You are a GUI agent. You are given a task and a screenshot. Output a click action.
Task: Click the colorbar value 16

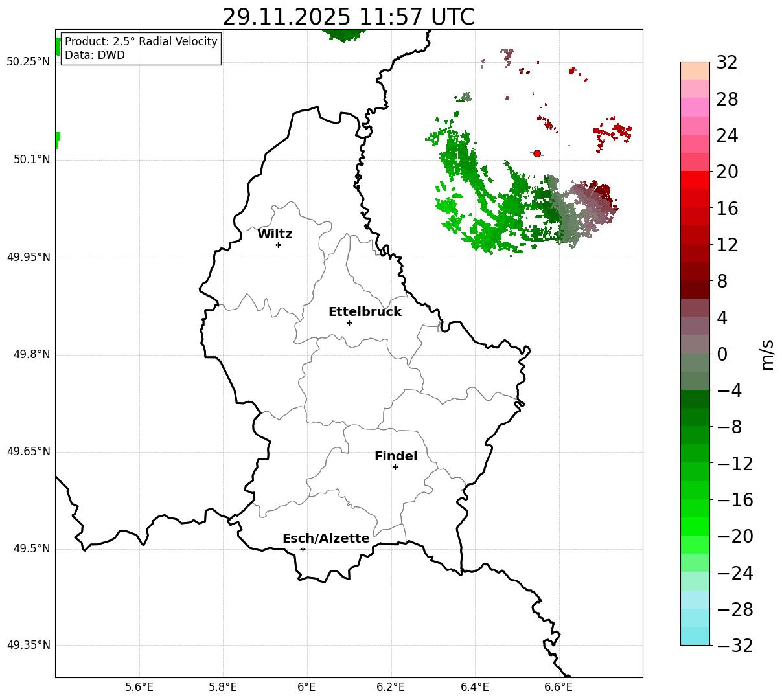[727, 209]
